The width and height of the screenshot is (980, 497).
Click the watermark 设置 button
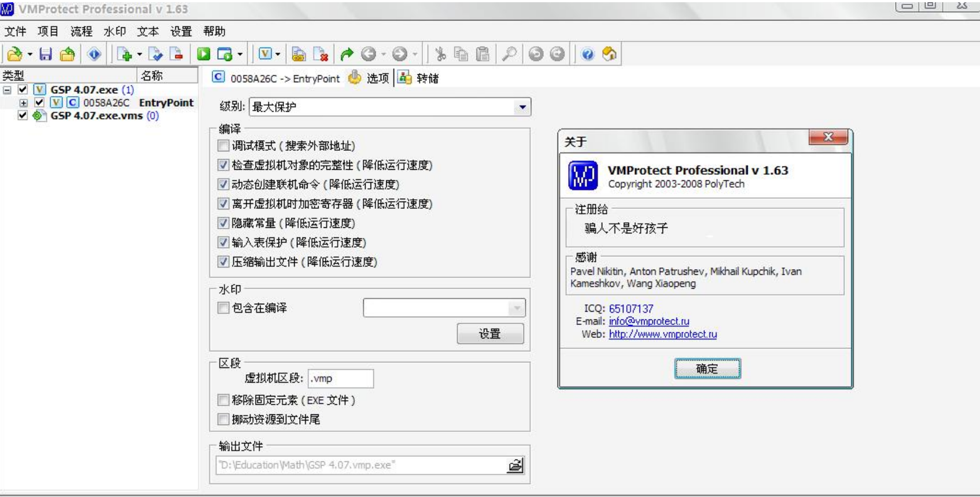click(x=490, y=334)
